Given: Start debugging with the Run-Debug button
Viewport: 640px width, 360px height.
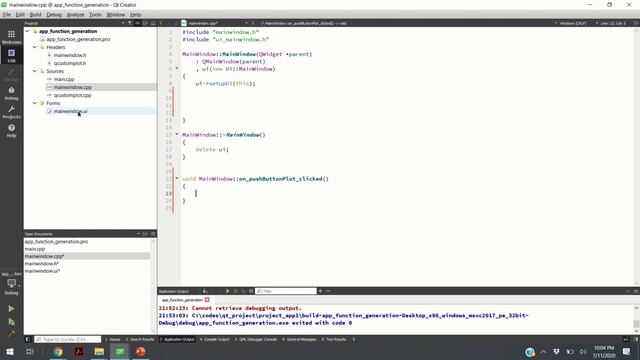Looking at the screenshot, I should (x=11, y=322).
